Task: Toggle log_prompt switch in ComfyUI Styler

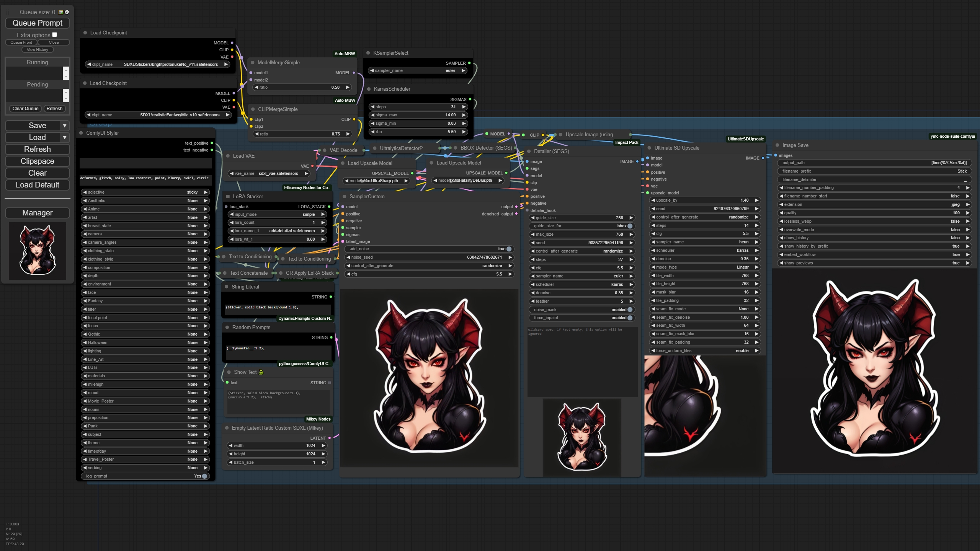Action: coord(204,476)
